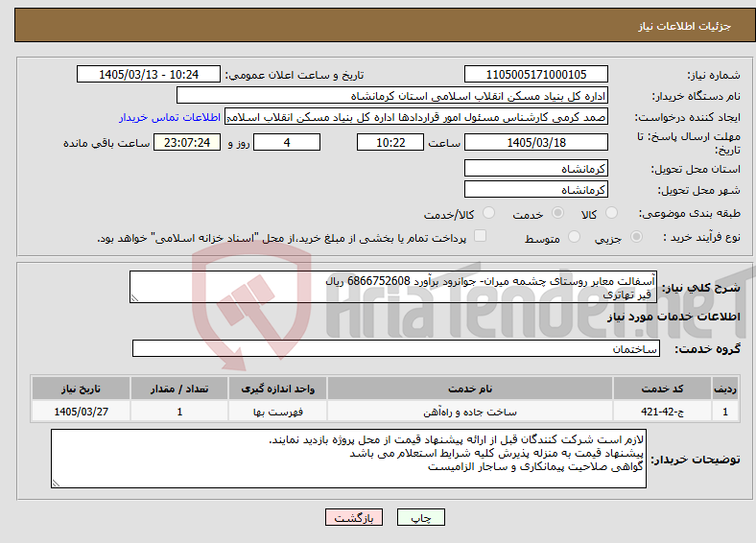Screen dimensions: 756x543
Task: Click the general description text area
Action: click(x=393, y=287)
